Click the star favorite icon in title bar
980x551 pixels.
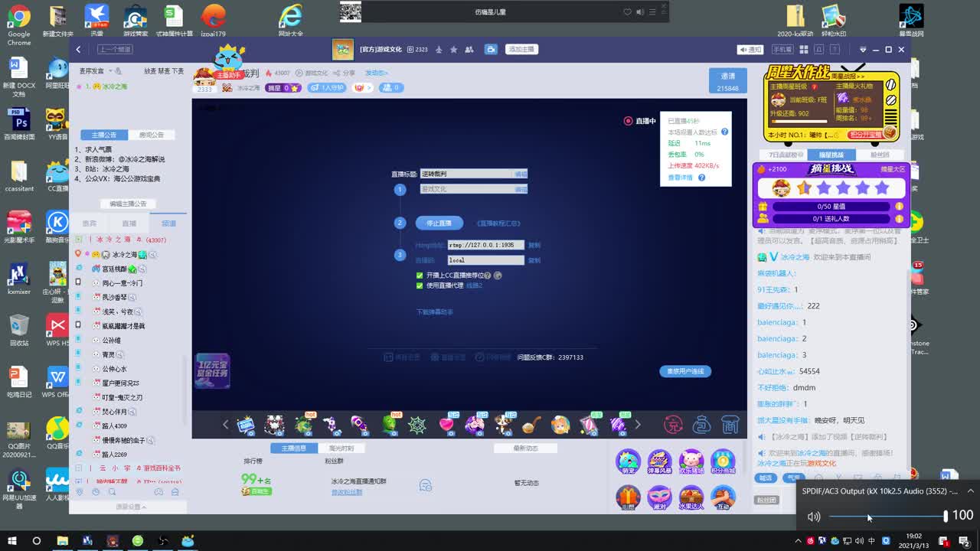point(454,49)
